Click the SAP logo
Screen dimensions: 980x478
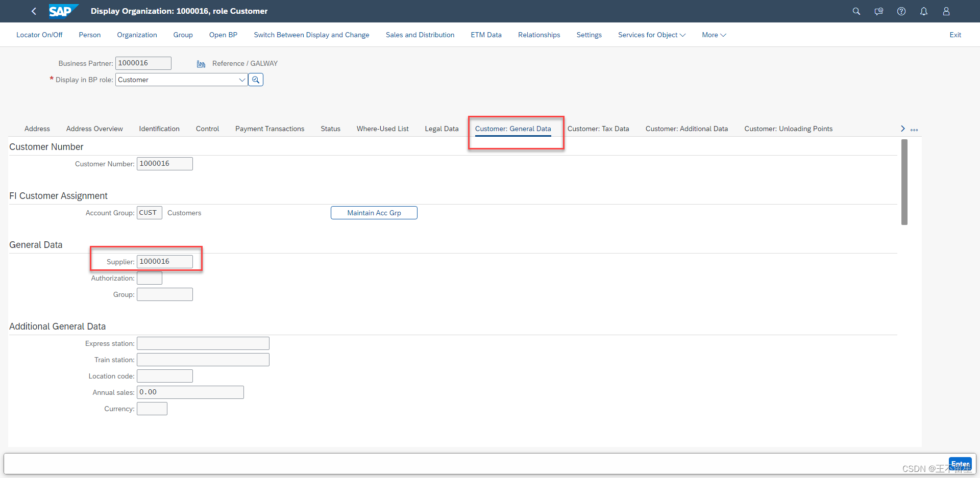pyautogui.click(x=62, y=11)
